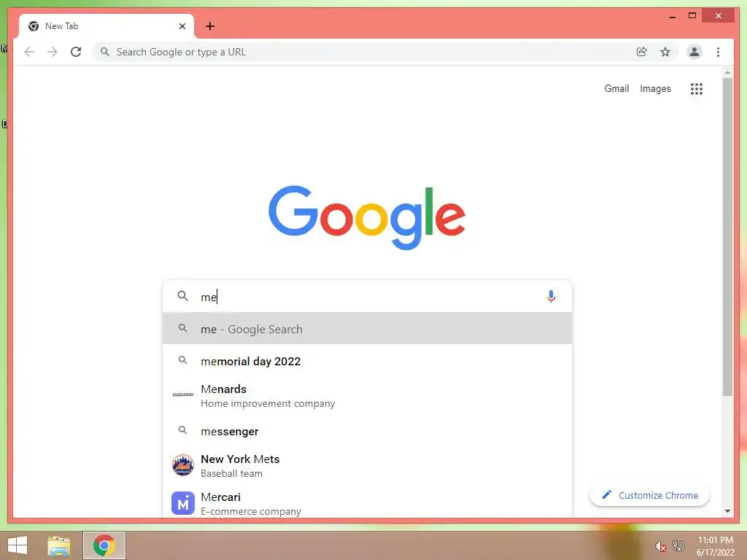Click the Menards logo thumbnail
The height and width of the screenshot is (560, 747).
click(x=183, y=394)
